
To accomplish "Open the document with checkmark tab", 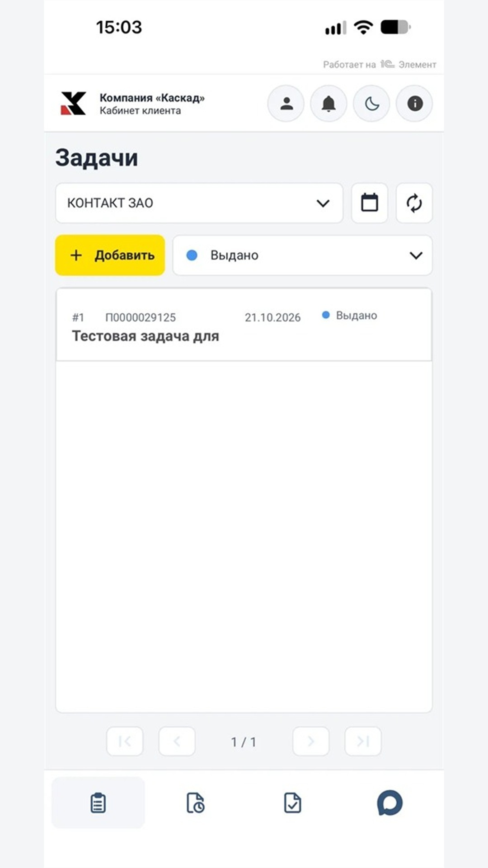I will tap(292, 803).
